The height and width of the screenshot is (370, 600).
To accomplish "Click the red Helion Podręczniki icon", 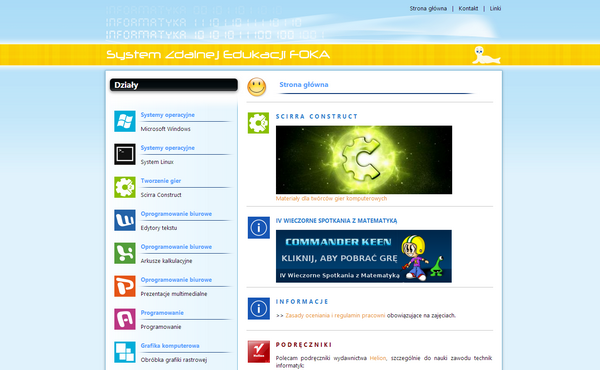I will [259, 351].
